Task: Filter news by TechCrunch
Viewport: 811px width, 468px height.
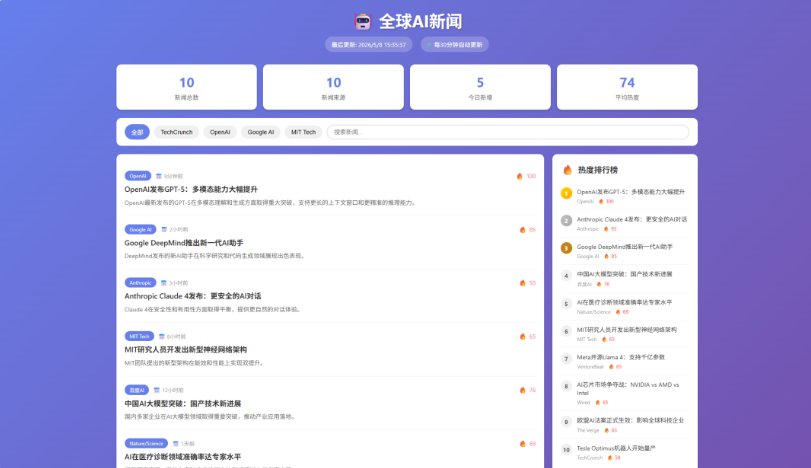Action: tap(176, 132)
